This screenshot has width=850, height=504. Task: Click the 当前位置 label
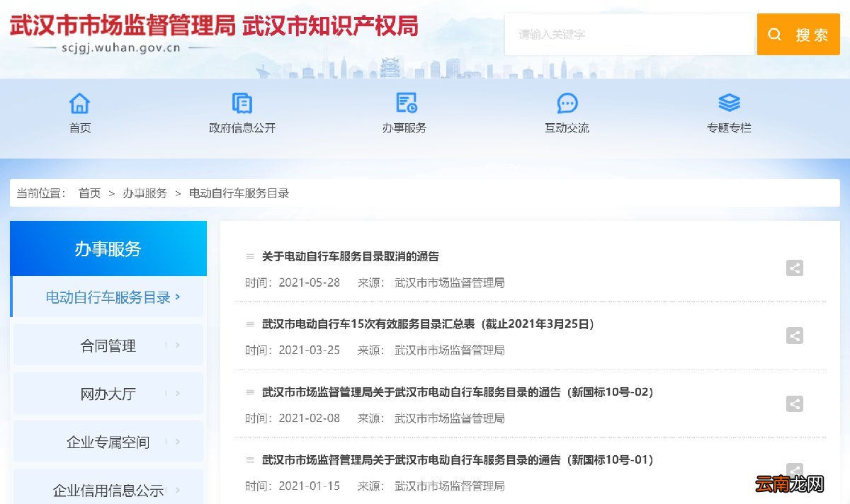pos(41,193)
